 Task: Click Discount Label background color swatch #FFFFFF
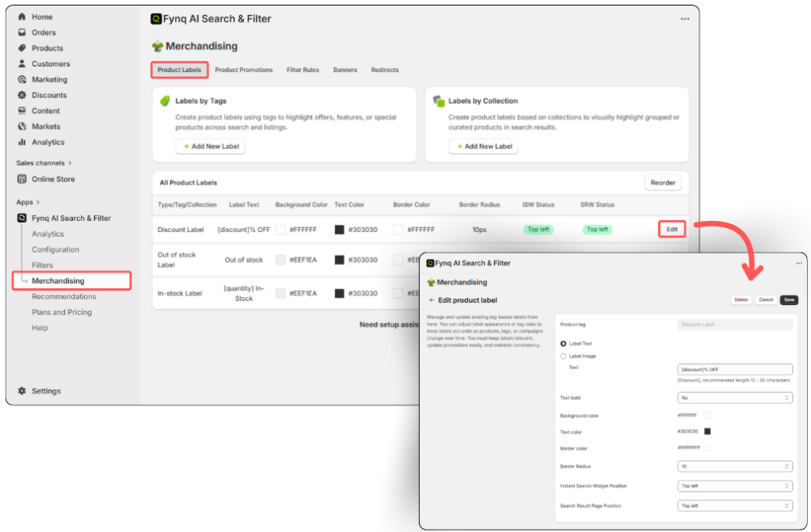[x=281, y=230]
